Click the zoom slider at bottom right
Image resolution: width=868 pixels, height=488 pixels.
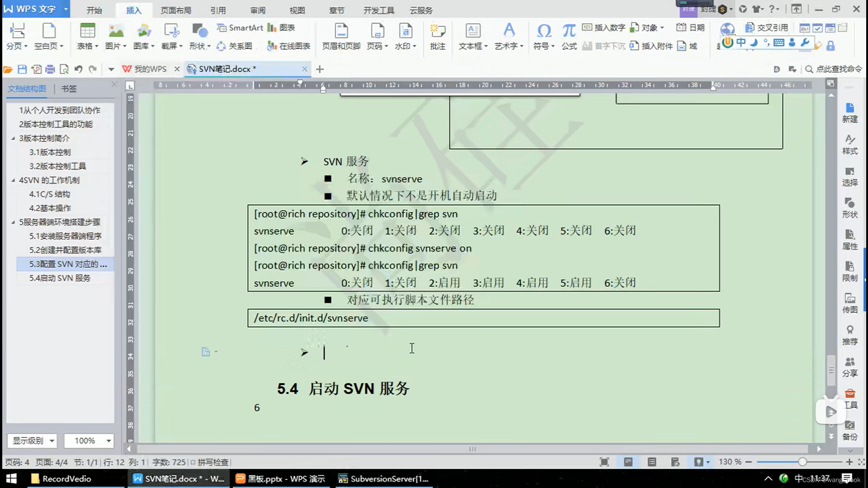(802, 462)
